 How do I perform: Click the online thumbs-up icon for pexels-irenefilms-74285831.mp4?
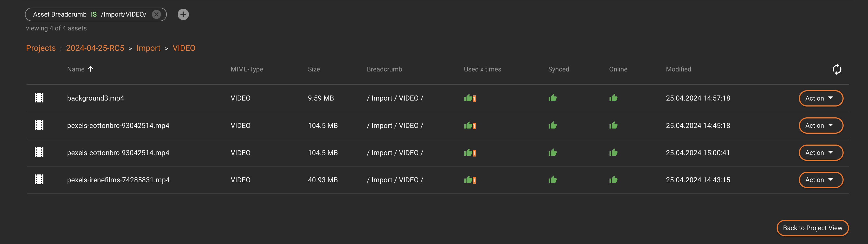613,180
